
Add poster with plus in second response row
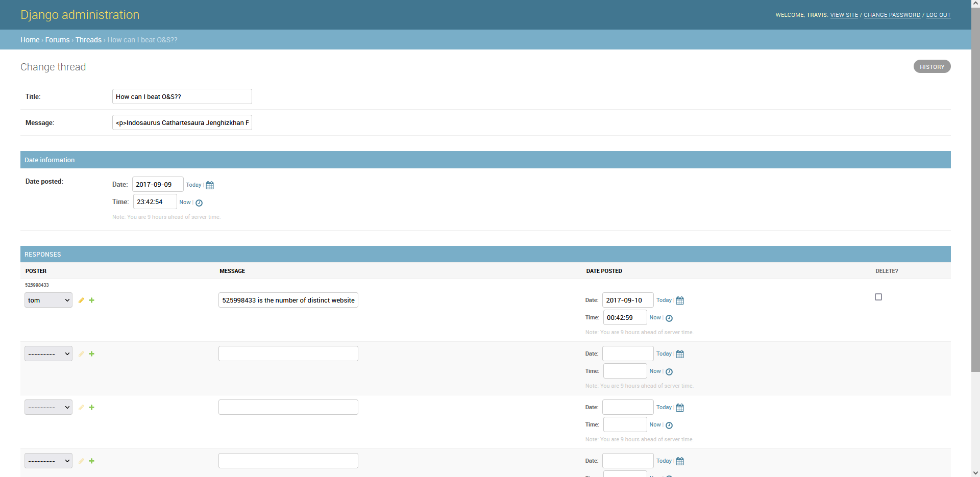(92, 354)
